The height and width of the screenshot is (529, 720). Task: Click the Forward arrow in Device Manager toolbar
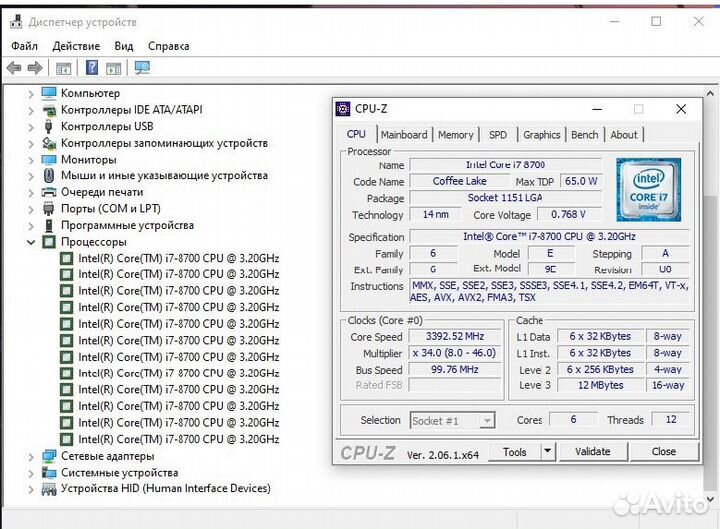coord(35,68)
